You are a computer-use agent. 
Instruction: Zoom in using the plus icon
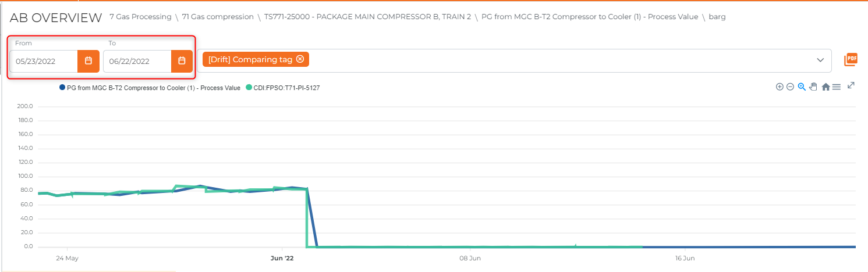coord(780,87)
